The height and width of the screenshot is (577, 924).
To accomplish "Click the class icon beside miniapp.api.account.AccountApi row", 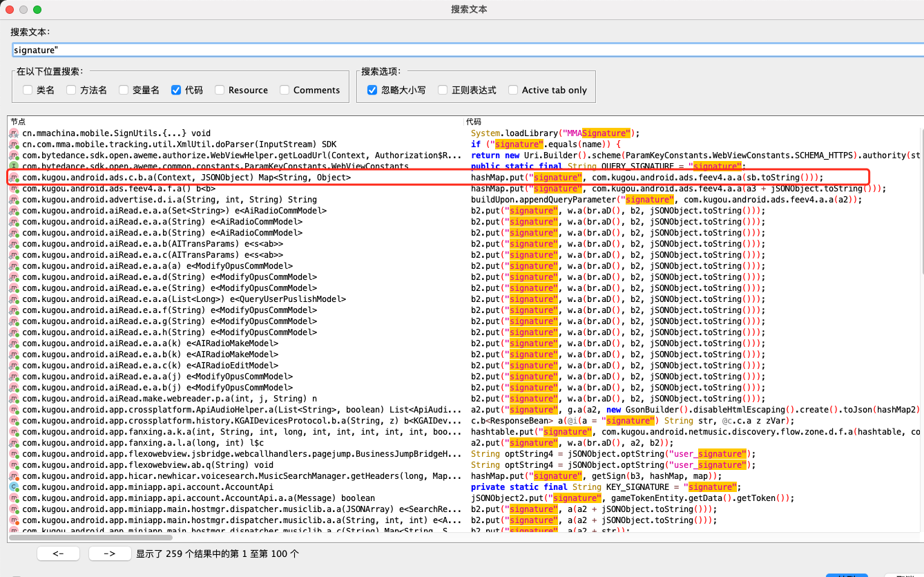I will click(x=14, y=487).
